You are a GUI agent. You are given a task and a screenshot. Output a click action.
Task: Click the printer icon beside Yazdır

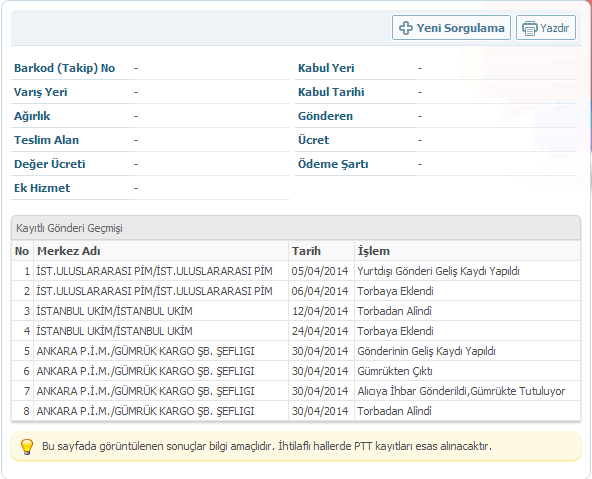[x=529, y=28]
